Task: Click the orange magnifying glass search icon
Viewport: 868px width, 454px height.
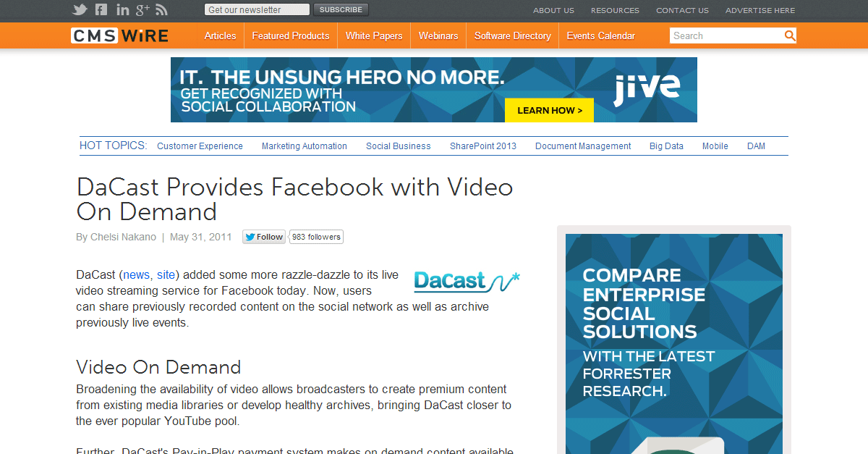Action: tap(790, 35)
